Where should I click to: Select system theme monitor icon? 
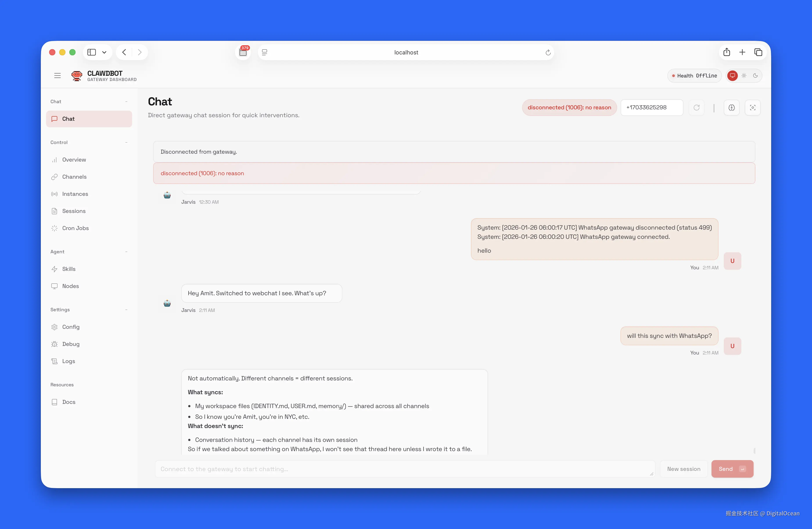733,76
